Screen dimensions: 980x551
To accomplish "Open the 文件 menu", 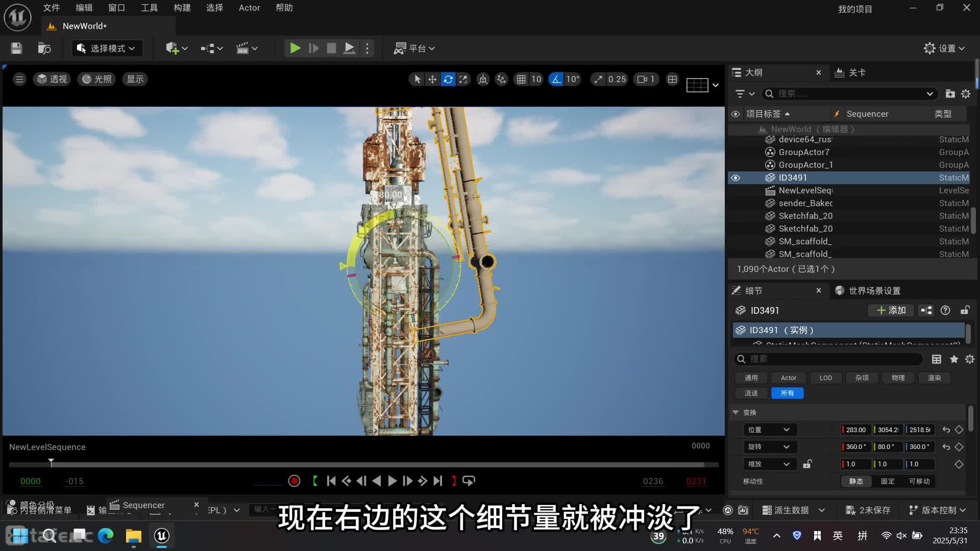I will pos(52,8).
